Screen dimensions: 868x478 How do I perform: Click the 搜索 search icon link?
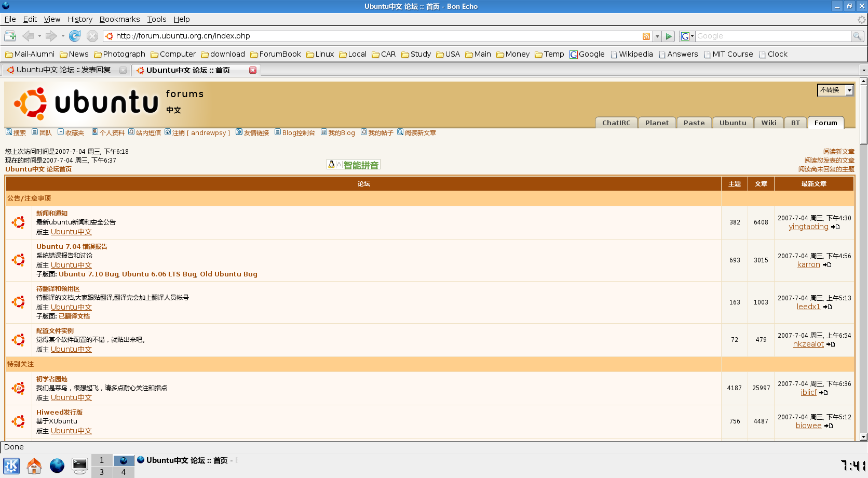tap(16, 132)
